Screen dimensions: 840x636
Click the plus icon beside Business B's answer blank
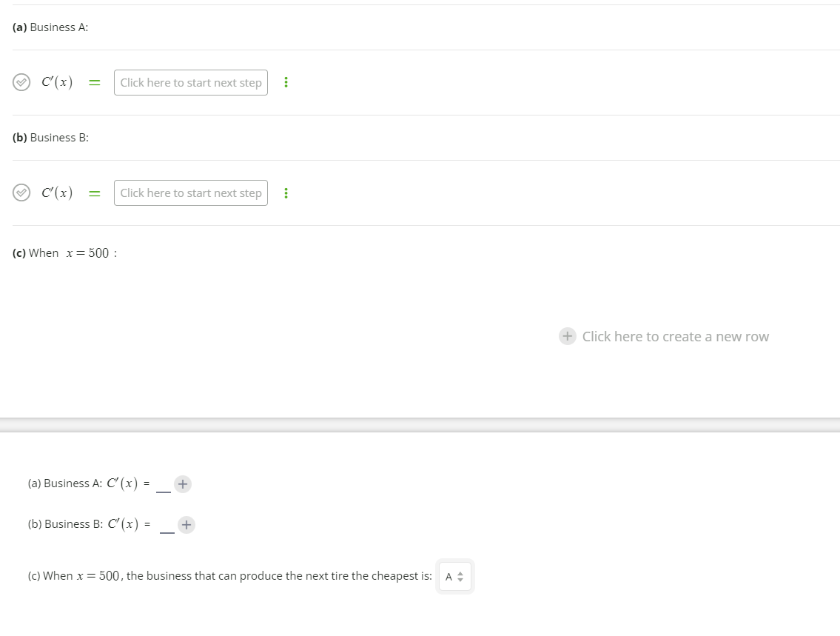(x=186, y=524)
